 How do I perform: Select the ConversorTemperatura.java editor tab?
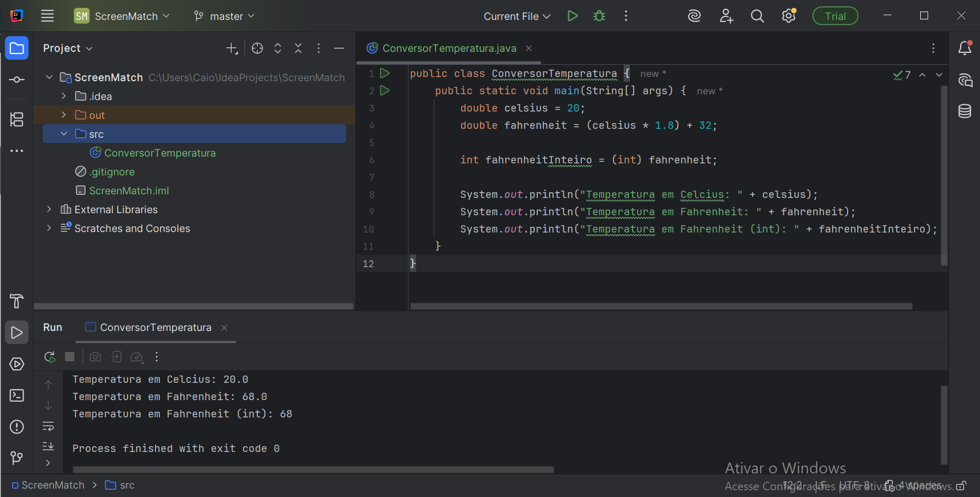pos(449,48)
